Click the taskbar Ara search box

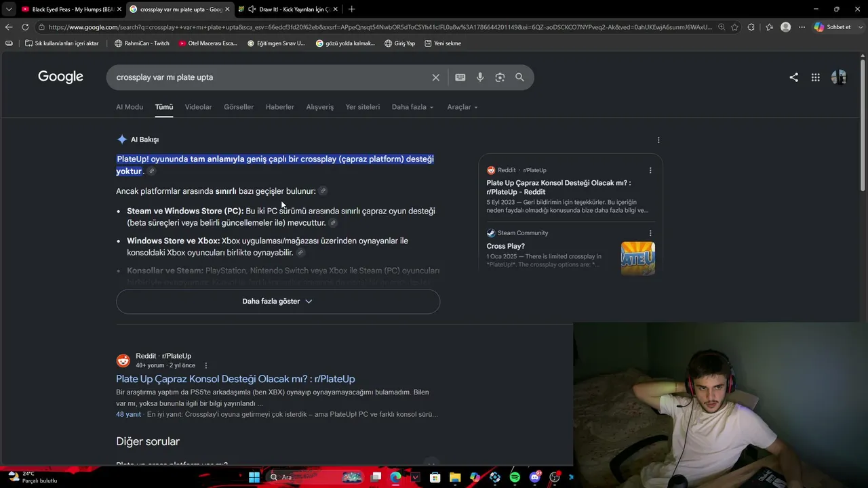[315, 477]
